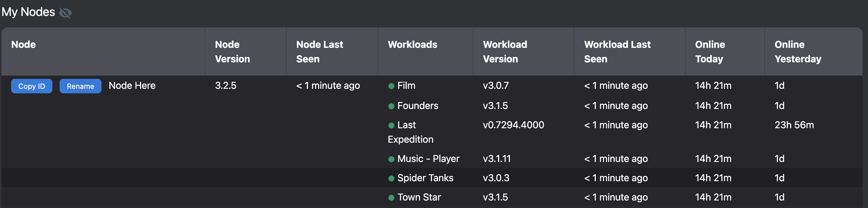Click the green status dot beside Town Star
Screen dimensions: 868x208
(x=391, y=198)
